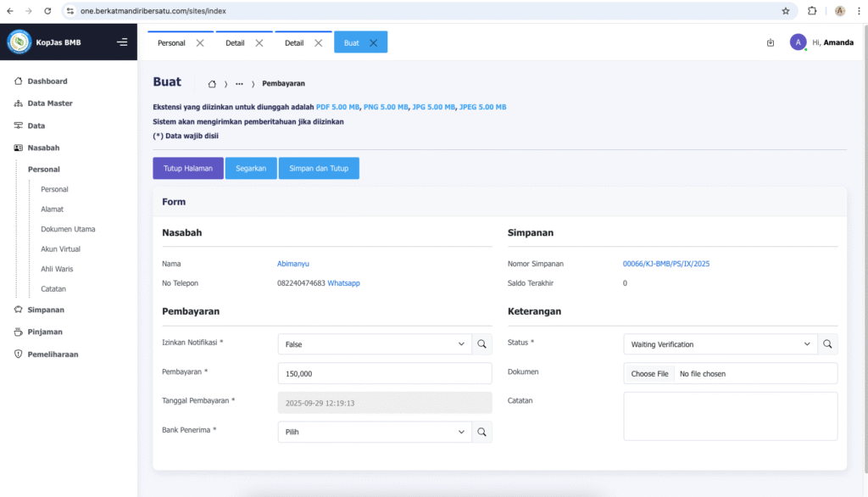Click the Pembayaran amount field
This screenshot has width=868, height=497.
[x=384, y=373]
